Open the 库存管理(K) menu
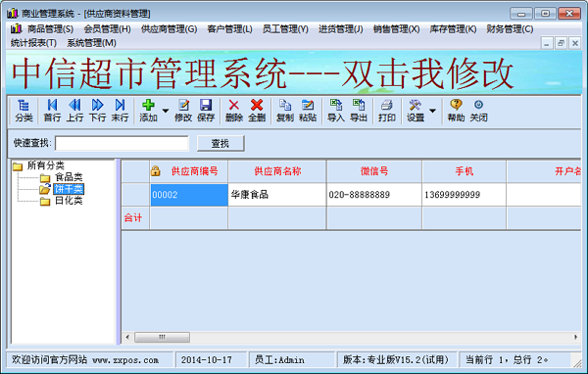 click(x=453, y=28)
